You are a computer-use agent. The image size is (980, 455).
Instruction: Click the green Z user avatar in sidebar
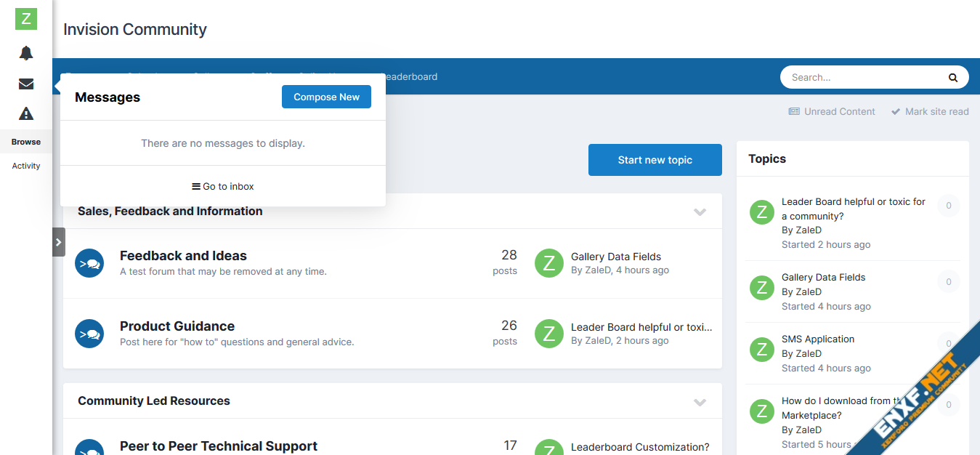tap(26, 19)
